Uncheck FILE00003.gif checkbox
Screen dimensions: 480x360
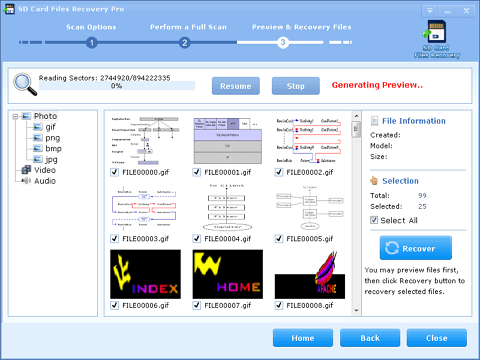(114, 239)
